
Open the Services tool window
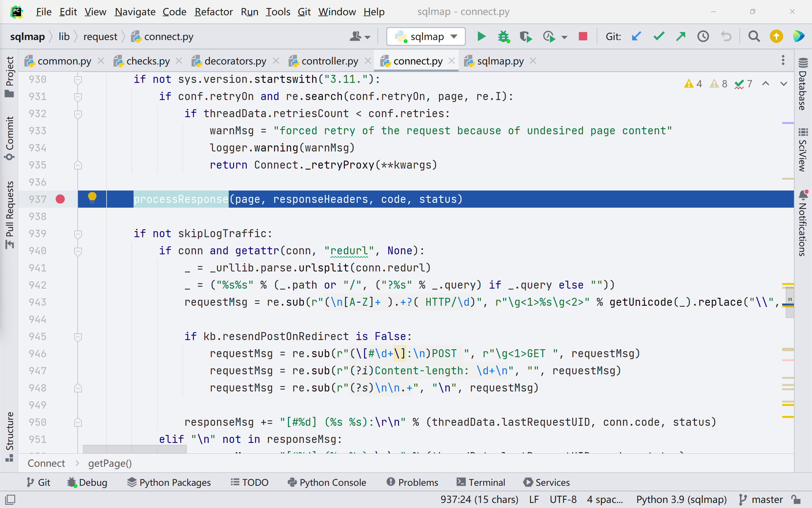546,483
